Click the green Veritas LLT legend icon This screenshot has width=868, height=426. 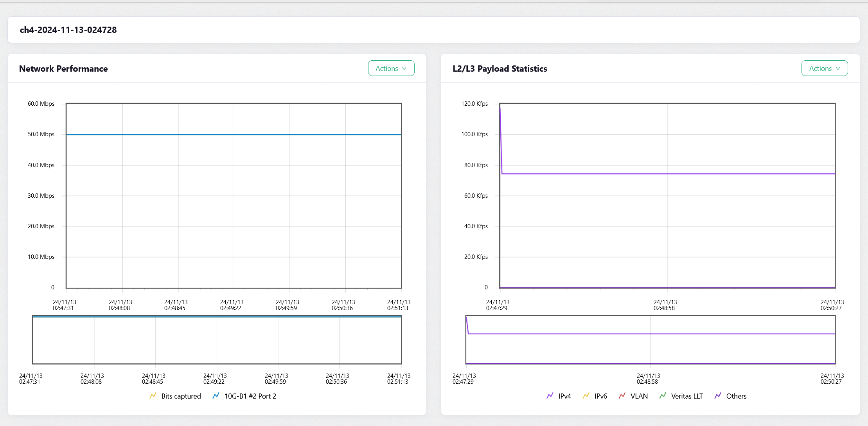coord(663,396)
